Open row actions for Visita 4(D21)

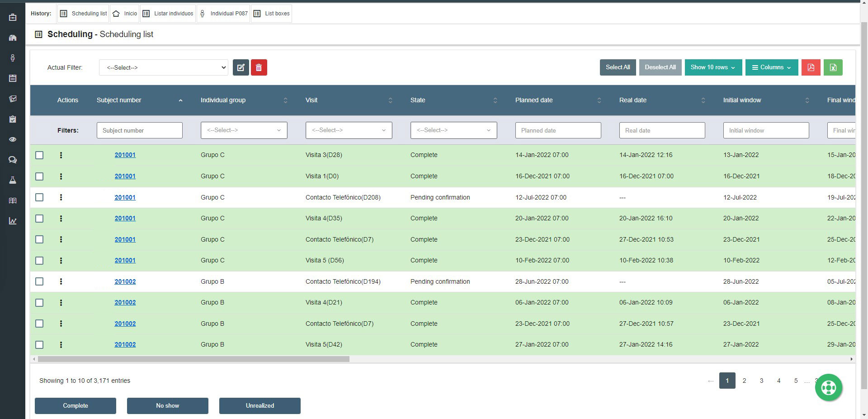click(x=61, y=303)
